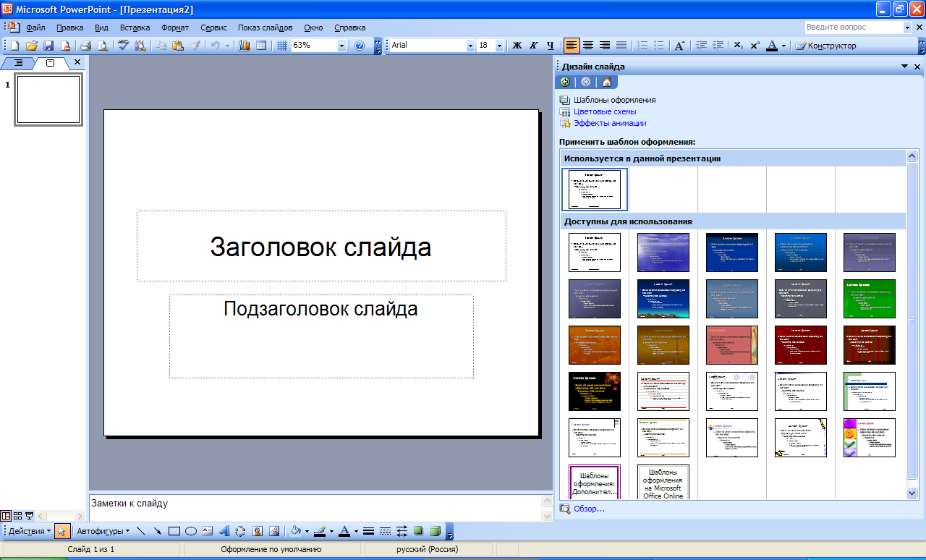Select the Arrow drawing tool
926x560 pixels.
pyautogui.click(x=158, y=531)
